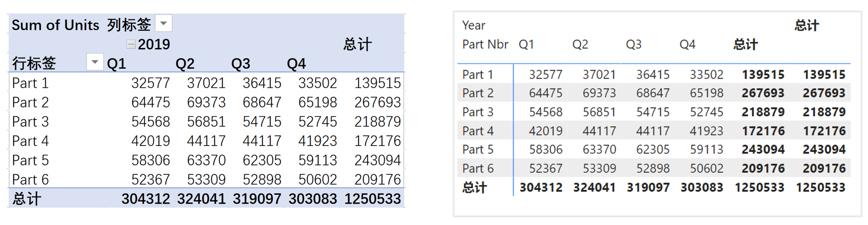The height and width of the screenshot is (225, 868).
Task: Click matrix Q1 total 304312
Action: [x=541, y=187]
